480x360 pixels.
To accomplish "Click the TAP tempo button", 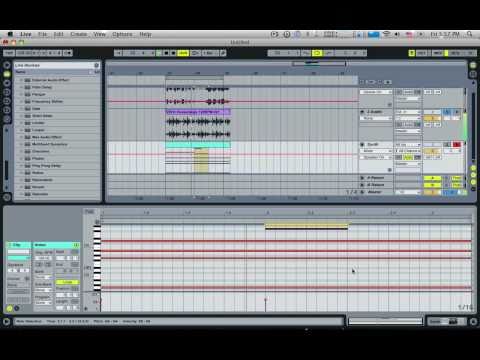I will pyautogui.click(x=9, y=53).
